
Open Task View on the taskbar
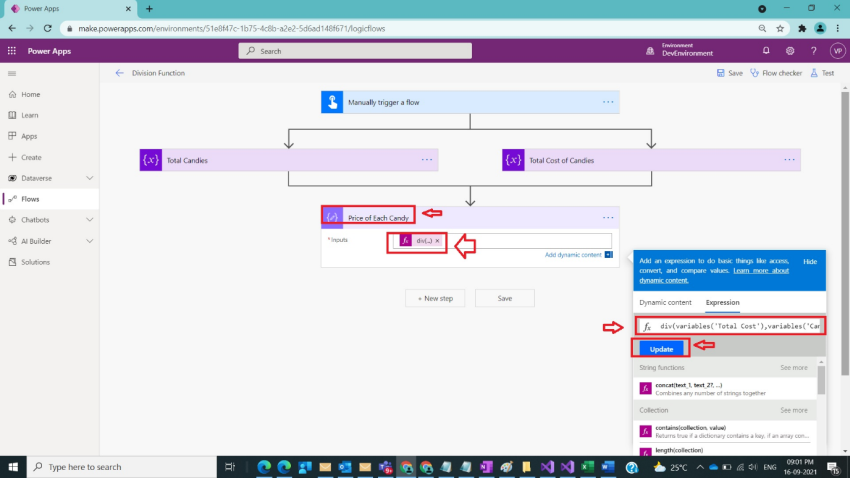click(230, 467)
